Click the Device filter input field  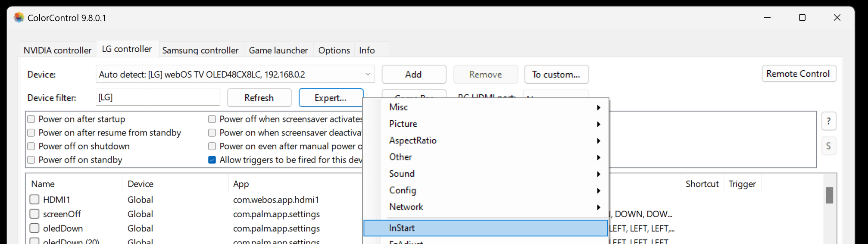[x=158, y=97]
